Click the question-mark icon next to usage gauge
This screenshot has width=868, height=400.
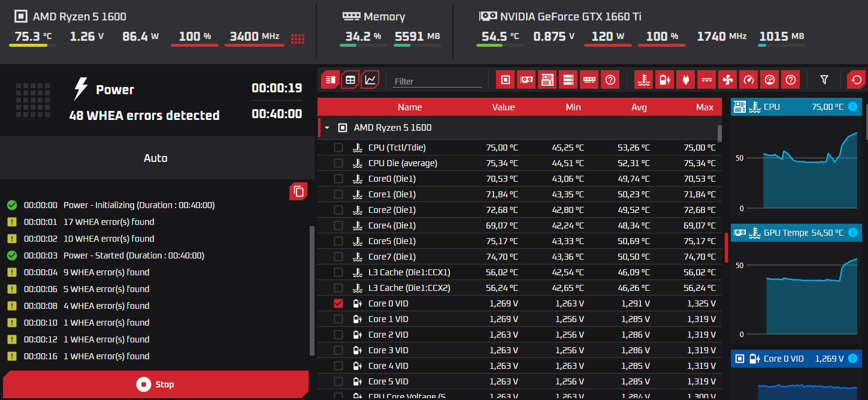pyautogui.click(x=790, y=79)
